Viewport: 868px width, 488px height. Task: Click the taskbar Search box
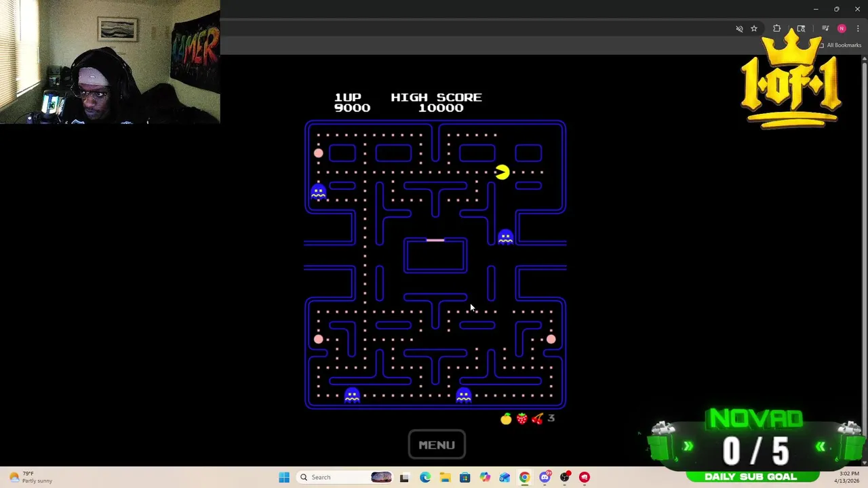point(346,477)
